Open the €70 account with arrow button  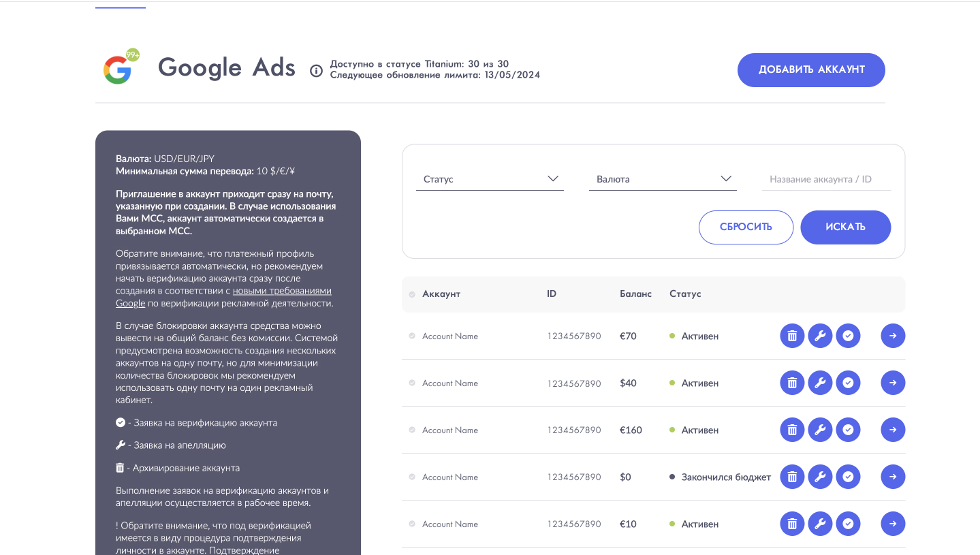(893, 336)
